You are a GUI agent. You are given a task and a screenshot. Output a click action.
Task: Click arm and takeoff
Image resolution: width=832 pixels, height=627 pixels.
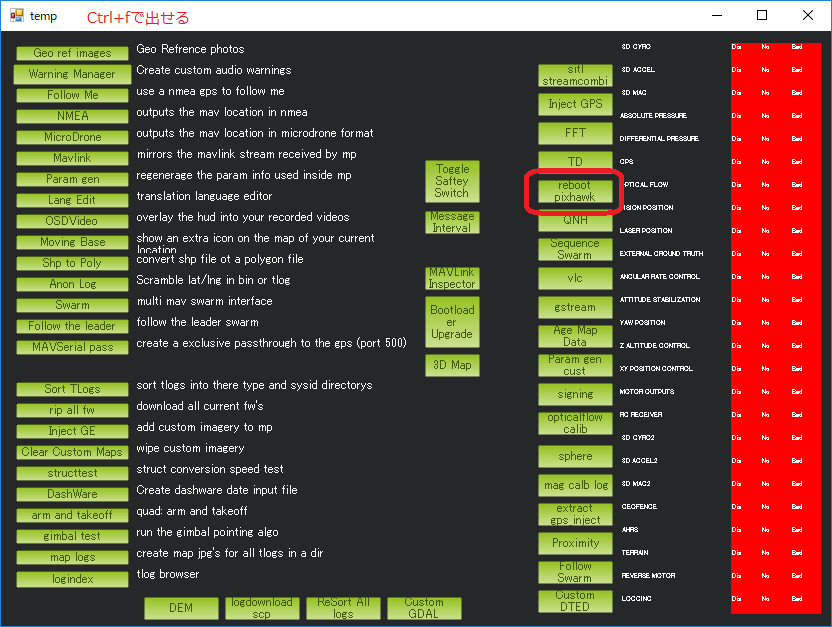(x=72, y=515)
